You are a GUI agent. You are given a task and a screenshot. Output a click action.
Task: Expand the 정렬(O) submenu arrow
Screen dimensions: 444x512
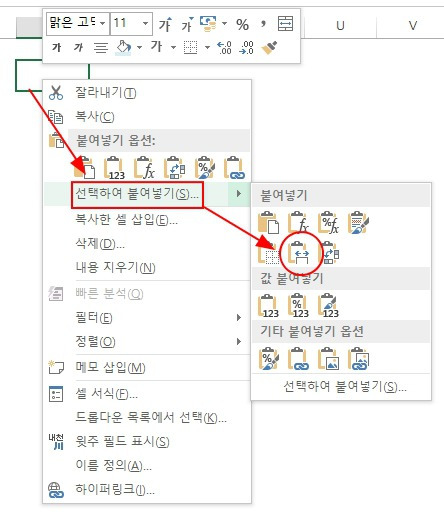[239, 341]
